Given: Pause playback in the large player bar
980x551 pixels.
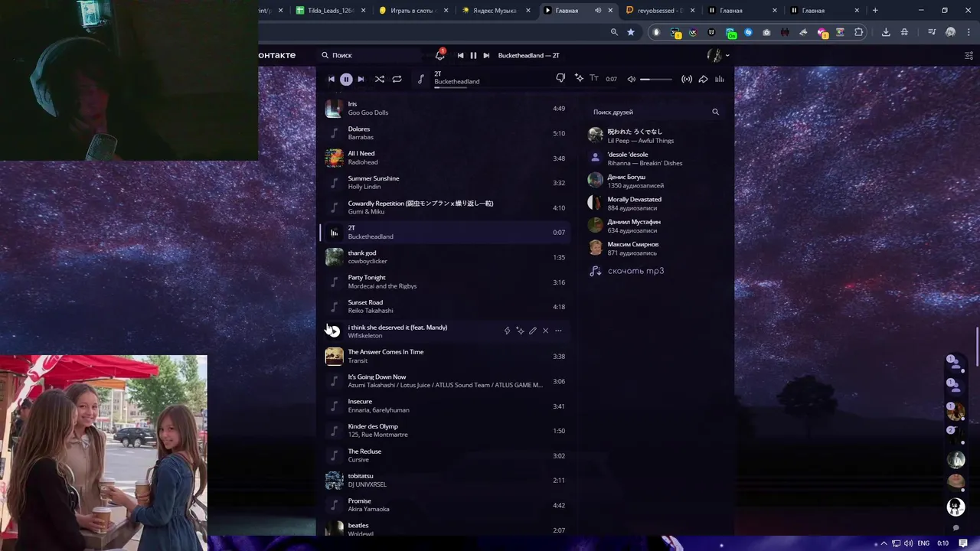Looking at the screenshot, I should click(346, 79).
